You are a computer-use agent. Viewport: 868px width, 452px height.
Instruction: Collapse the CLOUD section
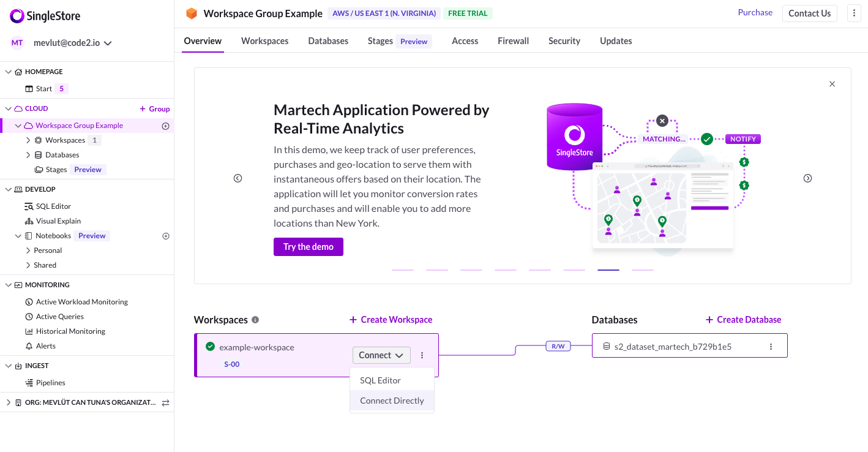coord(9,108)
